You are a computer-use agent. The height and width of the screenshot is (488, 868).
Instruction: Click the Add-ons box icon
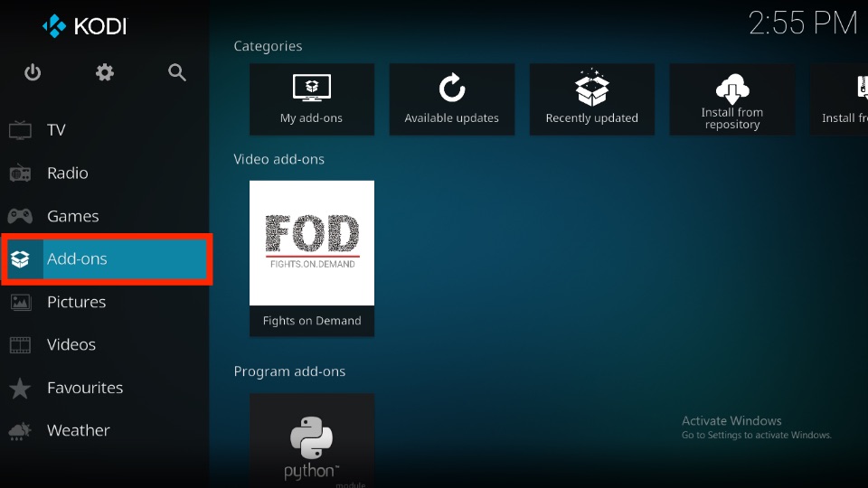click(x=20, y=259)
